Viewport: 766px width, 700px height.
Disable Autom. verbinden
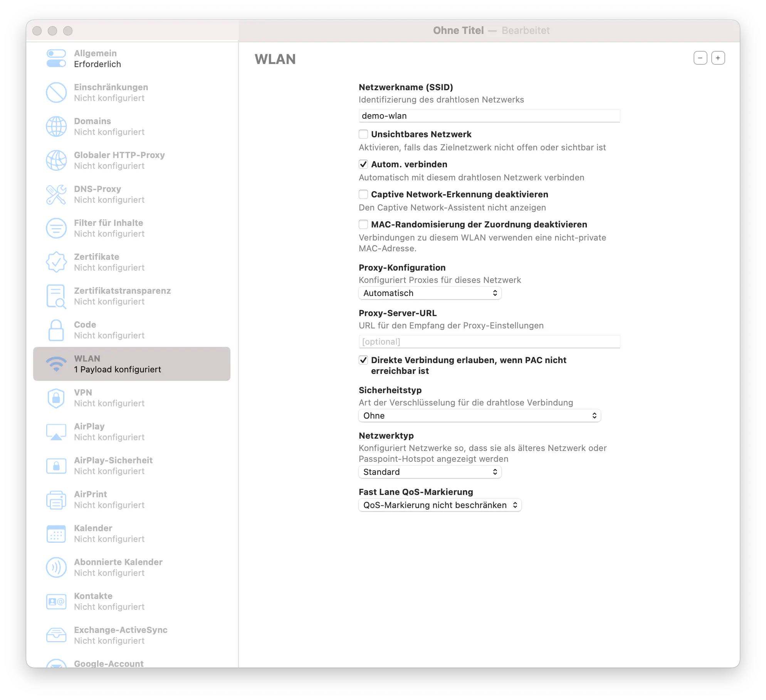[x=363, y=164]
